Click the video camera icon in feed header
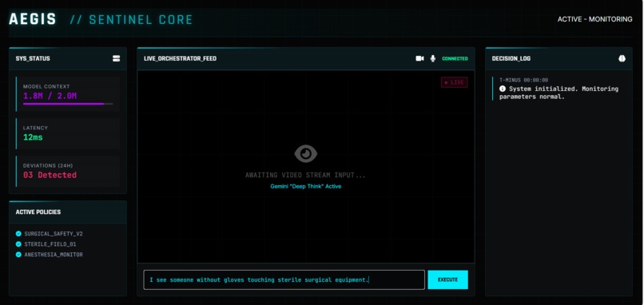The height and width of the screenshot is (305, 644). click(x=419, y=59)
